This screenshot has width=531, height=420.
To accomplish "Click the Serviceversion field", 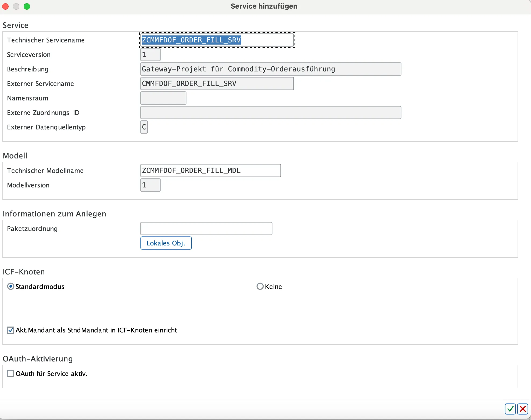I will (150, 55).
